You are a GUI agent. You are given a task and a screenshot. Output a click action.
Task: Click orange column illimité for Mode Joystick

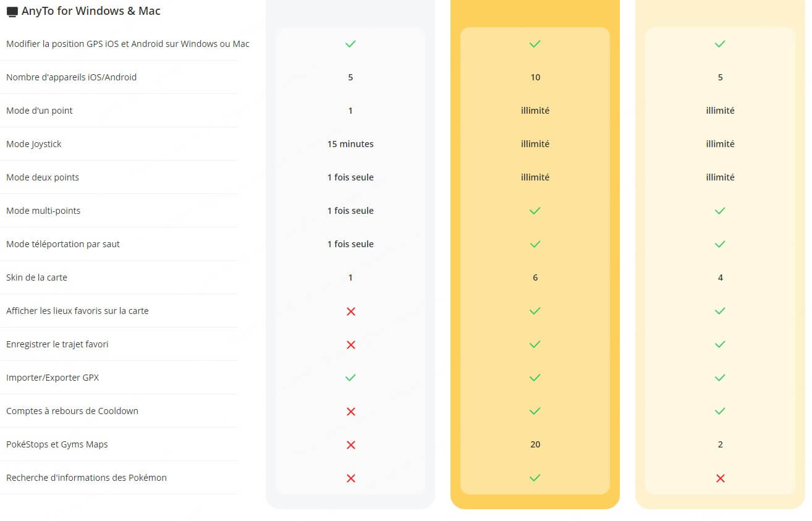point(535,144)
